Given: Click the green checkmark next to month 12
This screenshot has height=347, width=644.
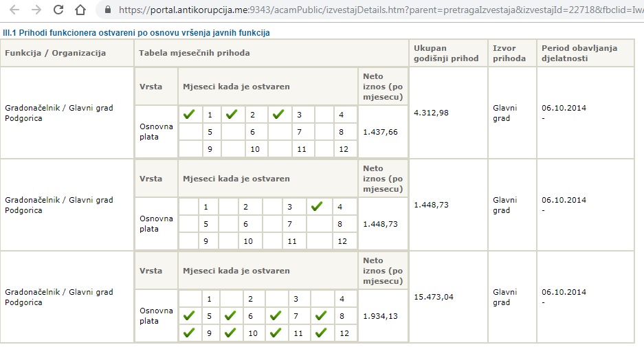Looking at the screenshot, I should tap(320, 333).
